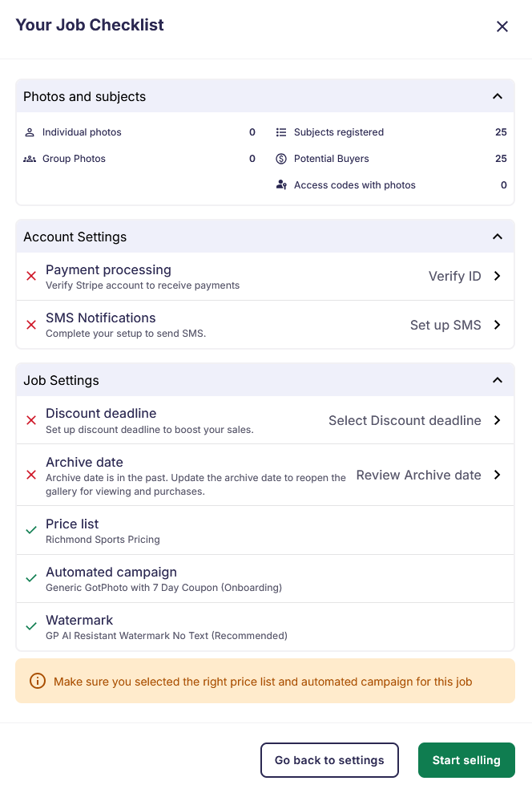The height and width of the screenshot is (785, 532).
Task: Click the Access codes with photos icon
Action: click(x=281, y=184)
